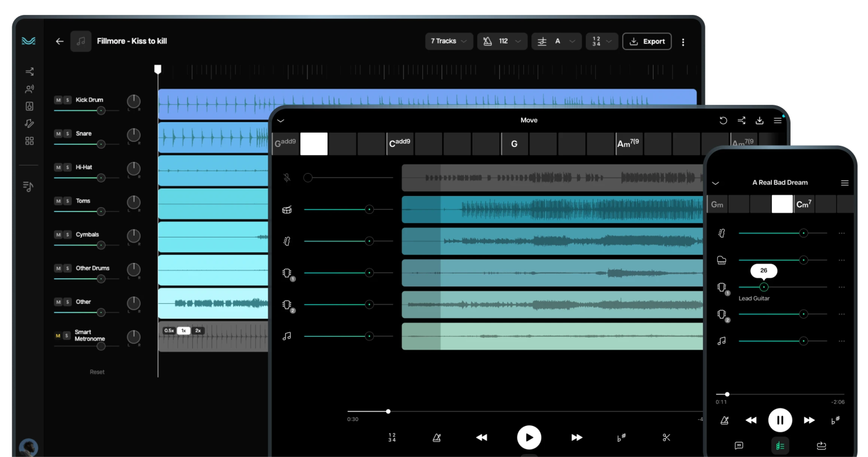The height and width of the screenshot is (457, 868).
Task: Click the Export button
Action: tap(647, 42)
